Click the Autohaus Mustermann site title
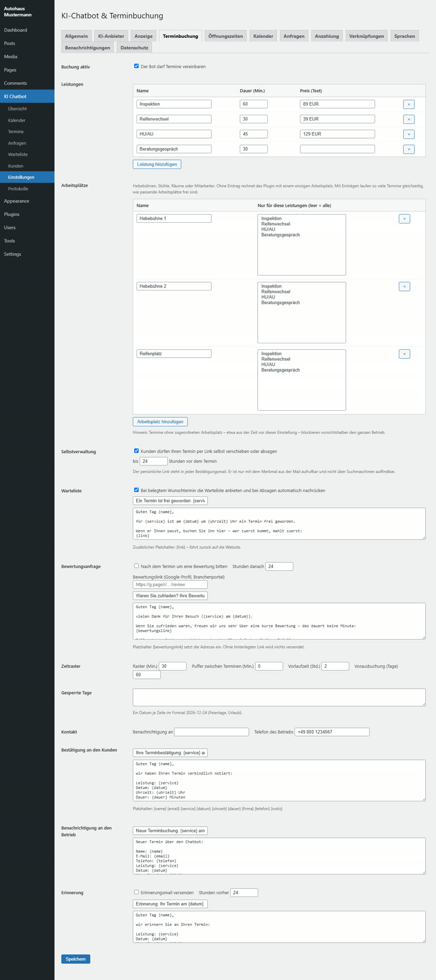Viewport: 436px width, 980px height. tap(18, 12)
